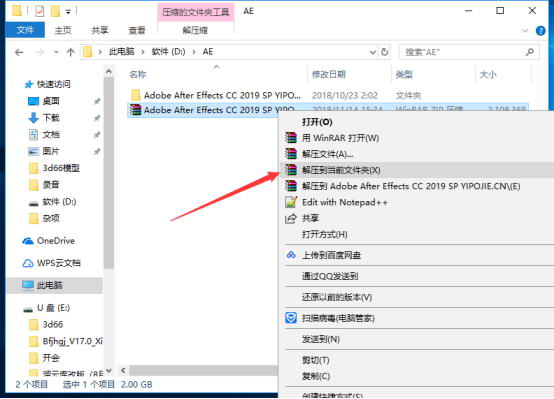
Task: Choose 扫描病毒(电脑管家) menu entry
Action: 416,318
